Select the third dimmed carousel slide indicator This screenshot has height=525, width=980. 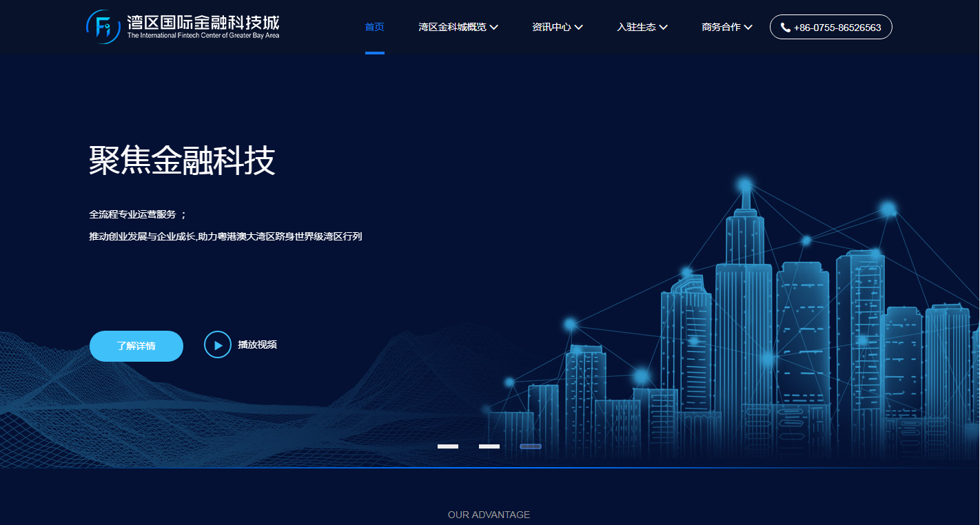tap(531, 446)
